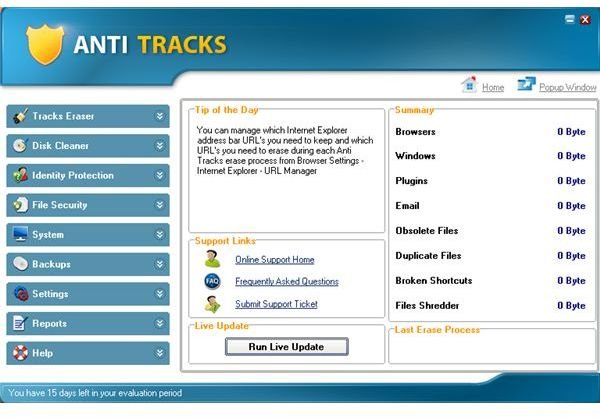Expand the File Security section chevron
Screen dimensions: 600x418
tap(160, 205)
